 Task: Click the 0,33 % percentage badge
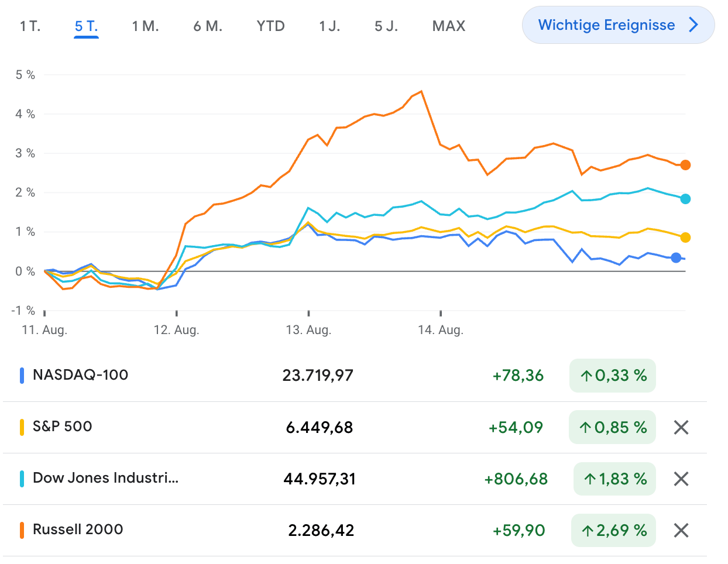613,376
